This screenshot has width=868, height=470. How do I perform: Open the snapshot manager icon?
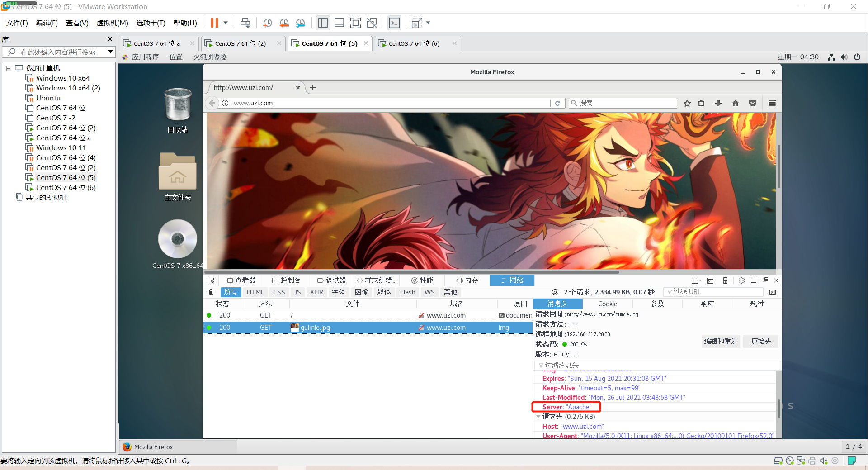301,23
